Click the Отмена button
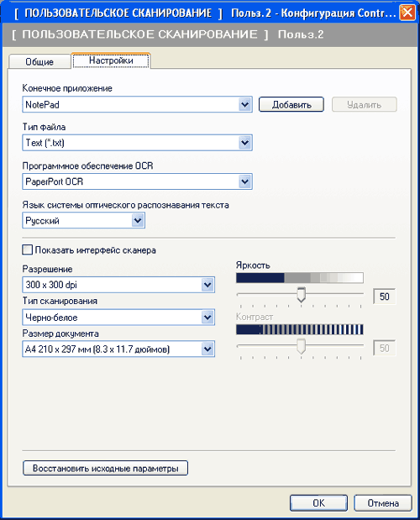 383,503
